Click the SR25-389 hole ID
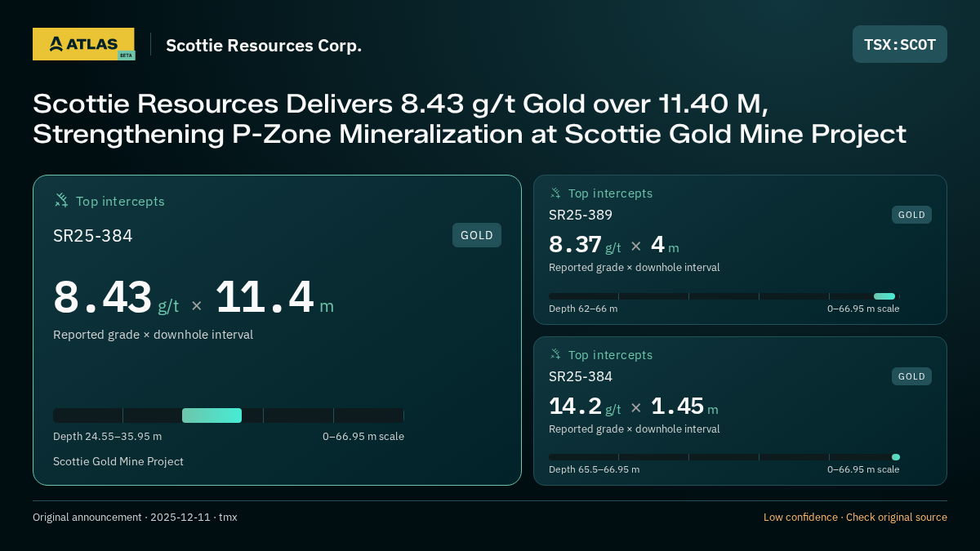 [x=581, y=215]
